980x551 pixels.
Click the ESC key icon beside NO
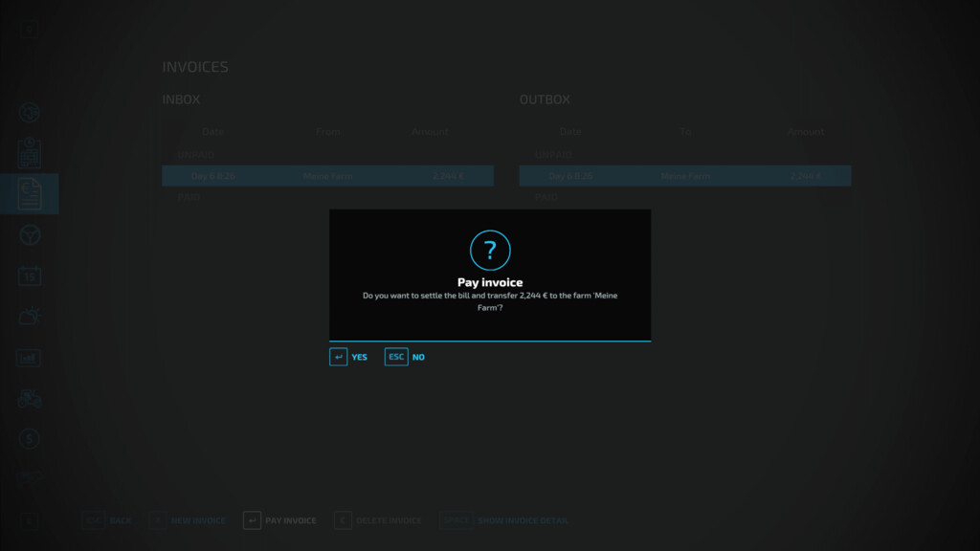[396, 357]
